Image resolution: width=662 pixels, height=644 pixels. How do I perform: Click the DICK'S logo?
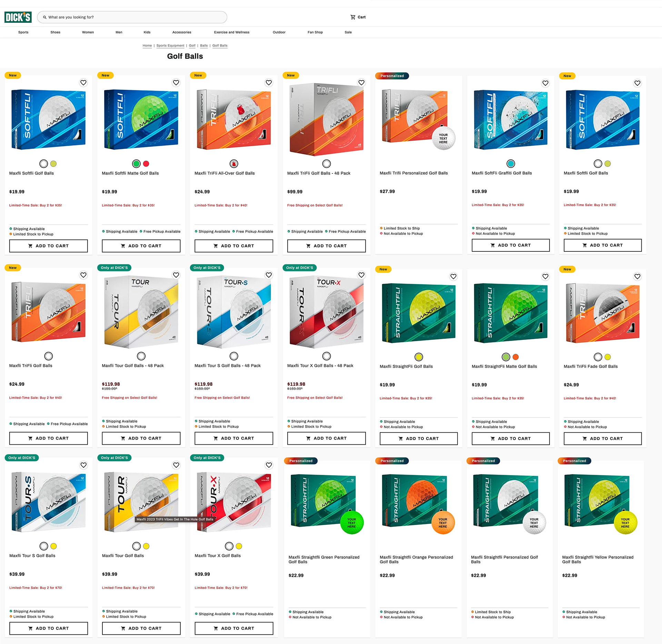18,17
